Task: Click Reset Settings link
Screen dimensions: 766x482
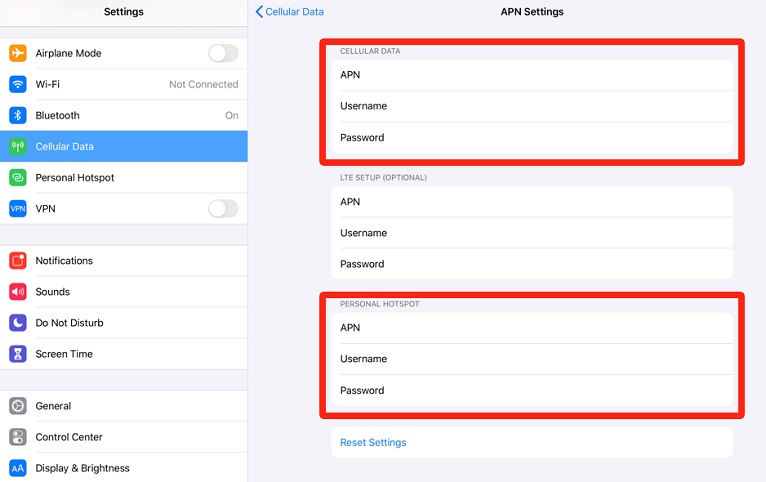Action: (373, 442)
